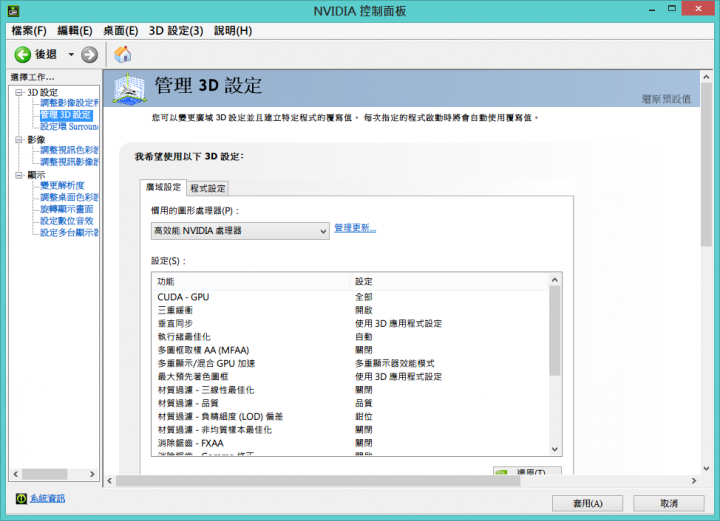Select the 三重緩衝 setting row
The height and width of the screenshot is (521, 720).
(x=350, y=310)
